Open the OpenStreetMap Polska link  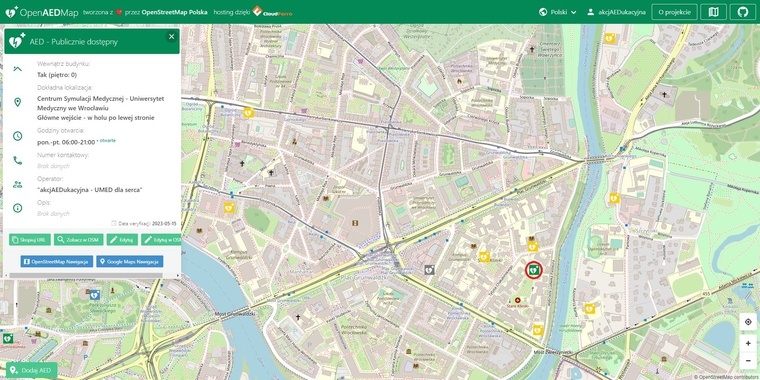pos(174,12)
